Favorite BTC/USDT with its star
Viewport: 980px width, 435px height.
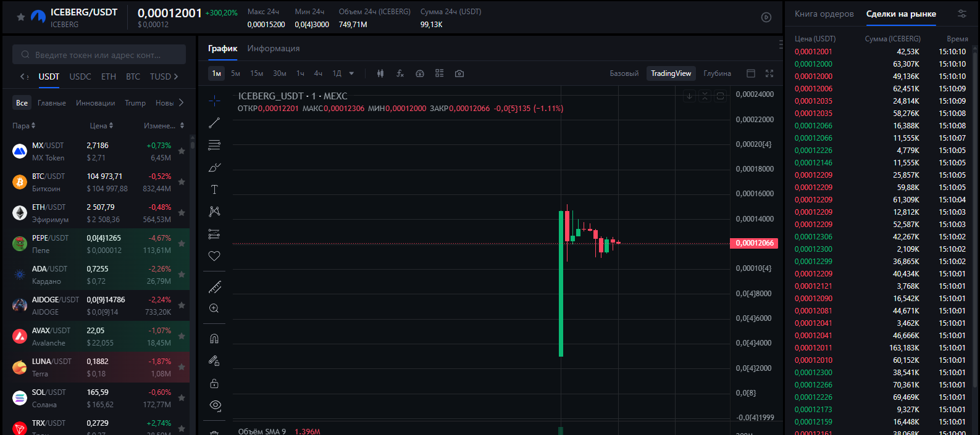point(182,182)
